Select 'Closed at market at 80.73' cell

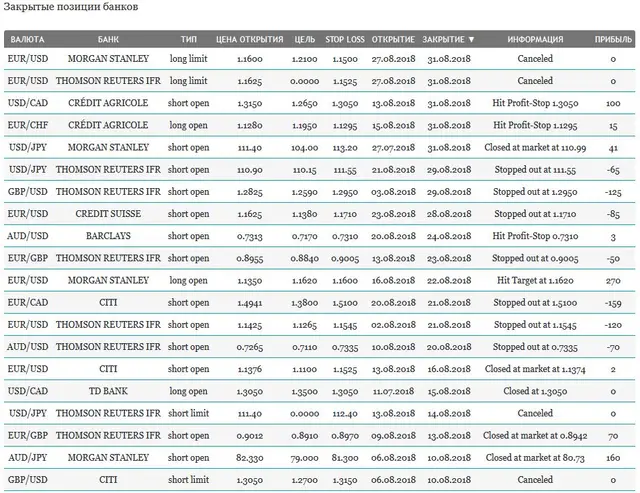(x=535, y=457)
